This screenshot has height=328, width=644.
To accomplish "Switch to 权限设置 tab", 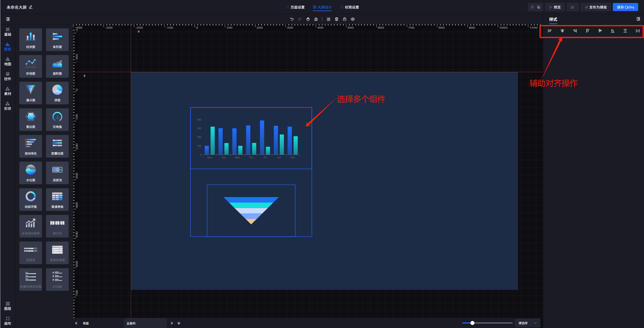I will (x=350, y=7).
